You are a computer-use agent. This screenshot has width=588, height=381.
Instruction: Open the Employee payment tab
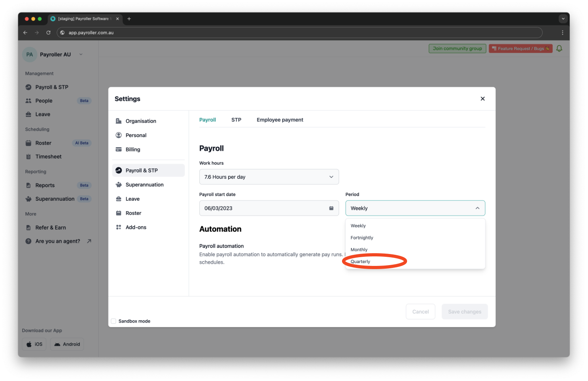280,120
